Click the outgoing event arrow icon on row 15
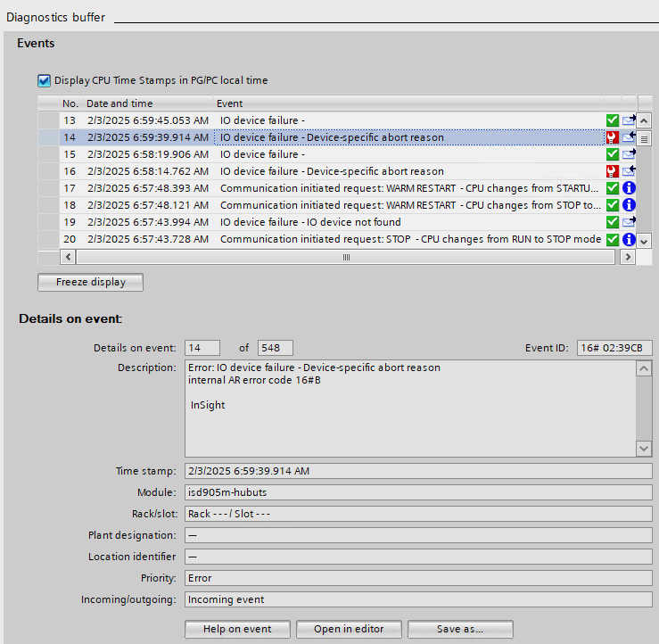The image size is (659, 644). (x=629, y=154)
